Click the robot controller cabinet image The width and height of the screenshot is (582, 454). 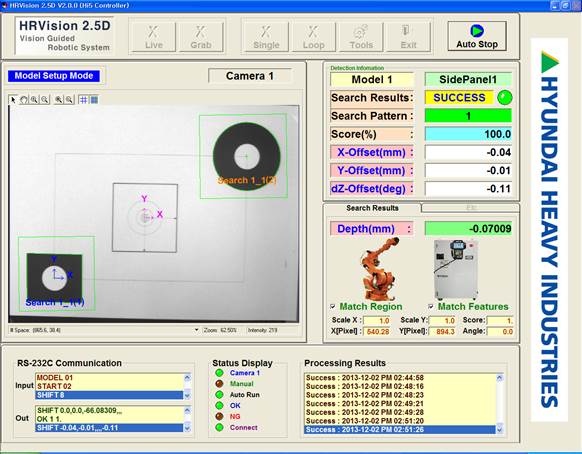456,270
